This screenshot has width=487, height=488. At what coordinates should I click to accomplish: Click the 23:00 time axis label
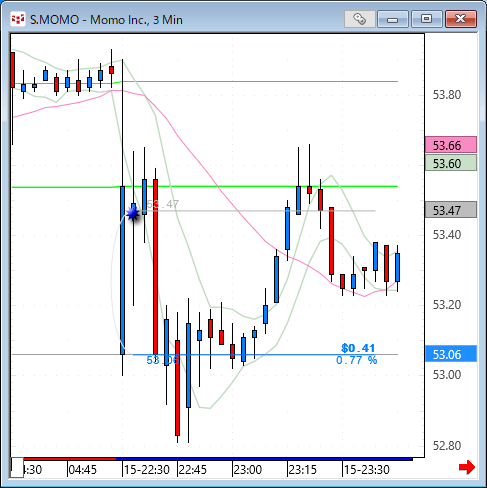coord(248,470)
